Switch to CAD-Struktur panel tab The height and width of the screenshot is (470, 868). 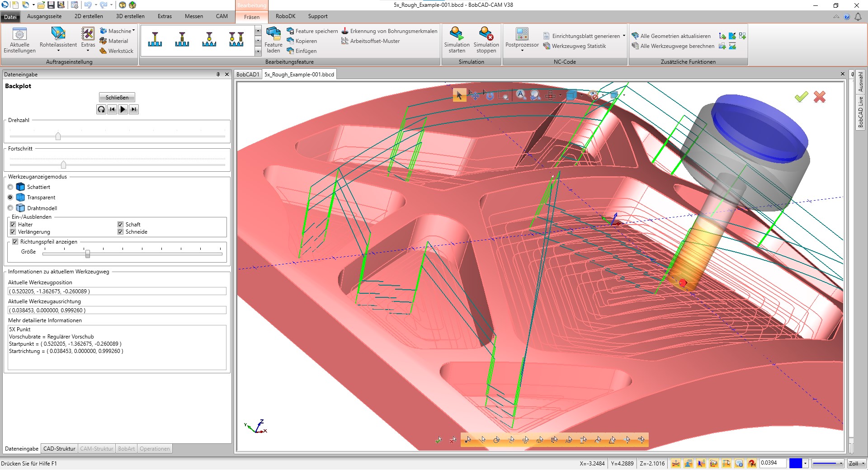pos(59,449)
